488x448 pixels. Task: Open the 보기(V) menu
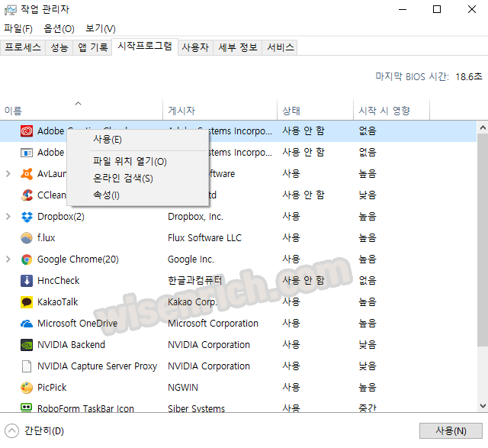101,29
